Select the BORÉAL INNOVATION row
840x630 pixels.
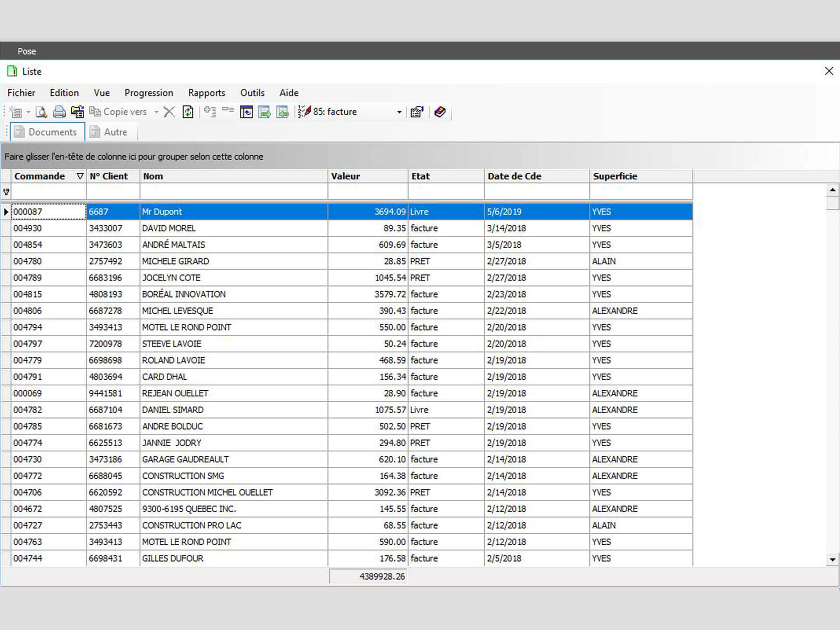click(x=184, y=294)
